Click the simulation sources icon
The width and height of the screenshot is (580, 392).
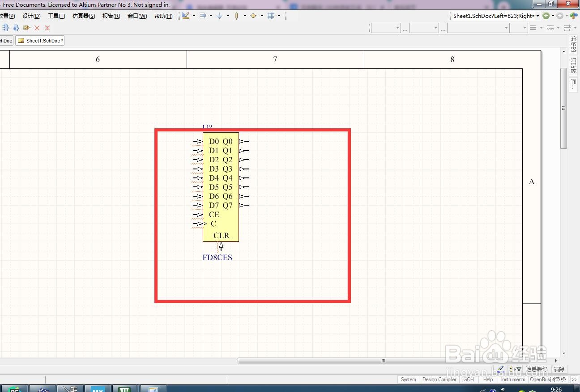253,16
